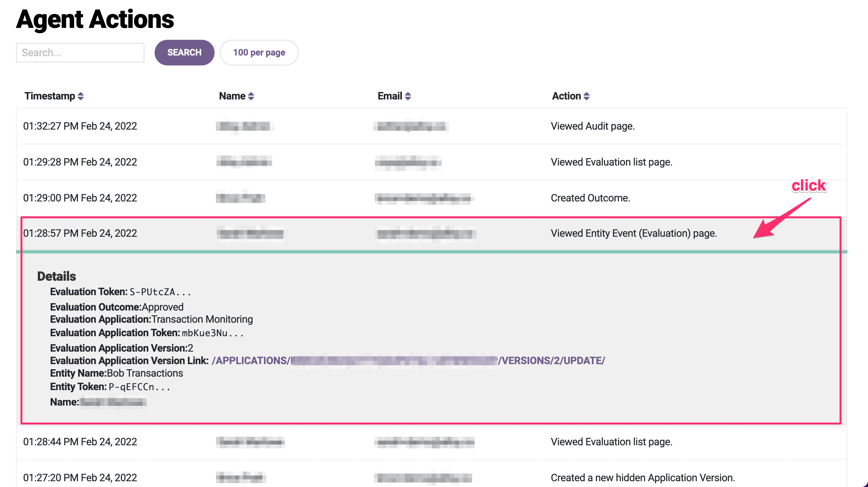Click the Entity Token value P-qEFCCn
Screen dimensions: 868x487
[x=140, y=387]
